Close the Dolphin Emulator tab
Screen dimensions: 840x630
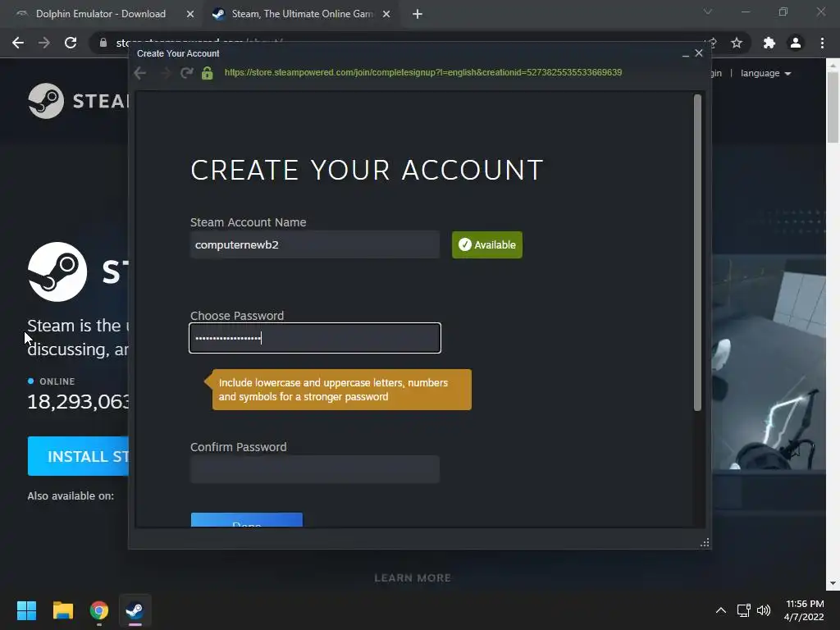(x=190, y=14)
